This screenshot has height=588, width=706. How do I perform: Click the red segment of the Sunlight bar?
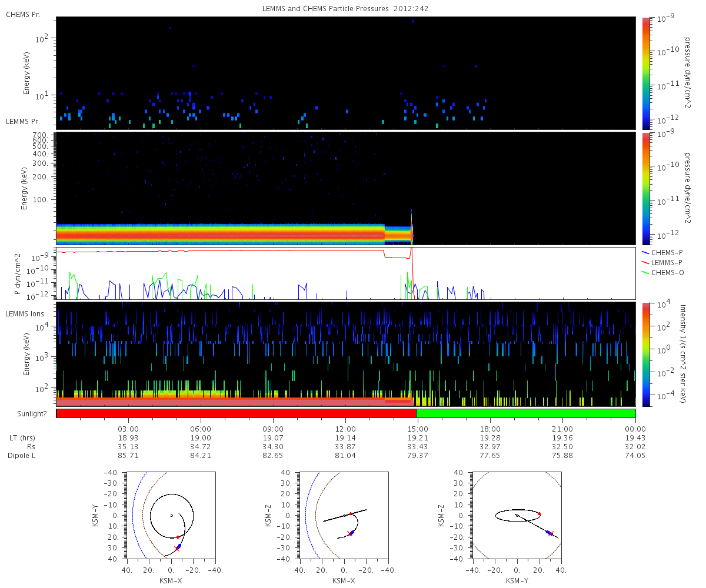click(x=235, y=413)
